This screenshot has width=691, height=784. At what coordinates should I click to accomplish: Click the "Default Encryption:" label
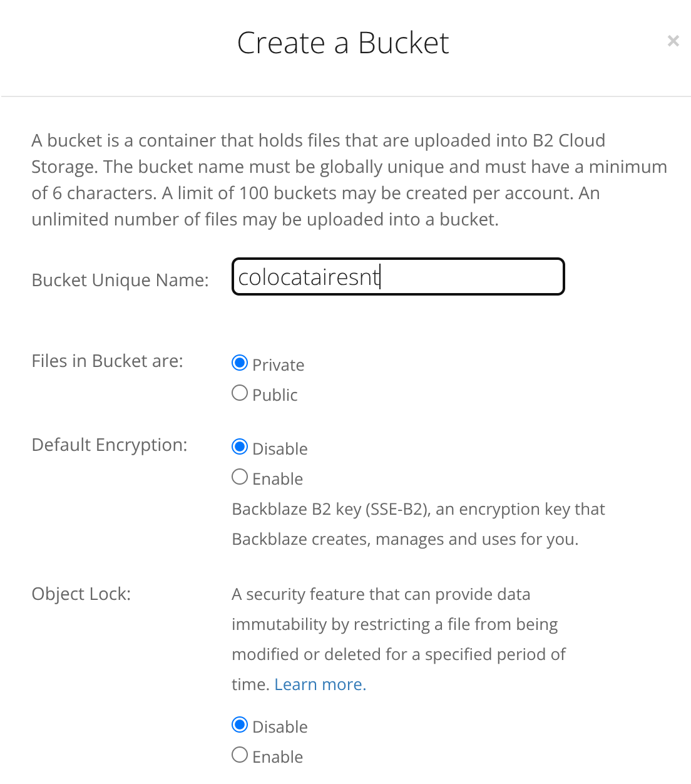click(110, 445)
